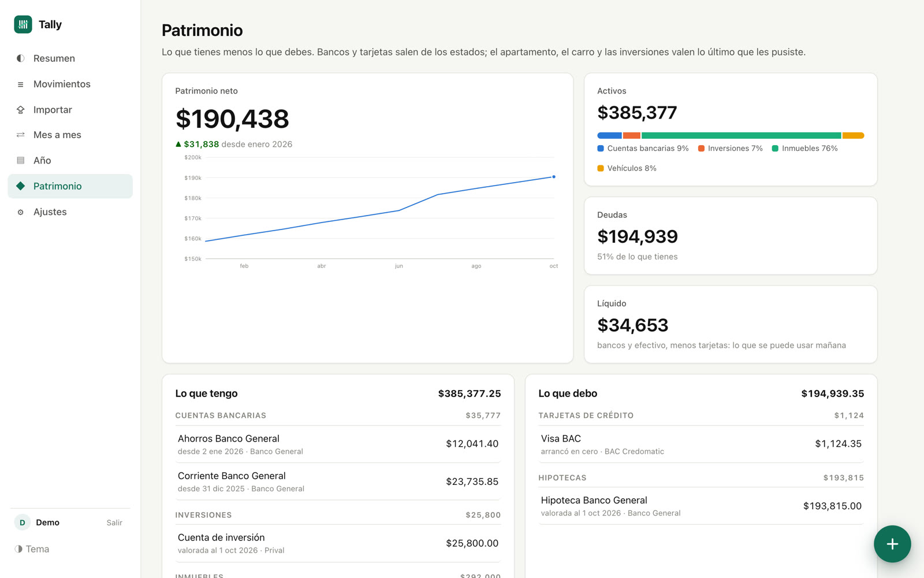Screen dimensions: 924x578
Task: Click the Lo que tengo $385,377.25 total
Action: [x=470, y=394]
